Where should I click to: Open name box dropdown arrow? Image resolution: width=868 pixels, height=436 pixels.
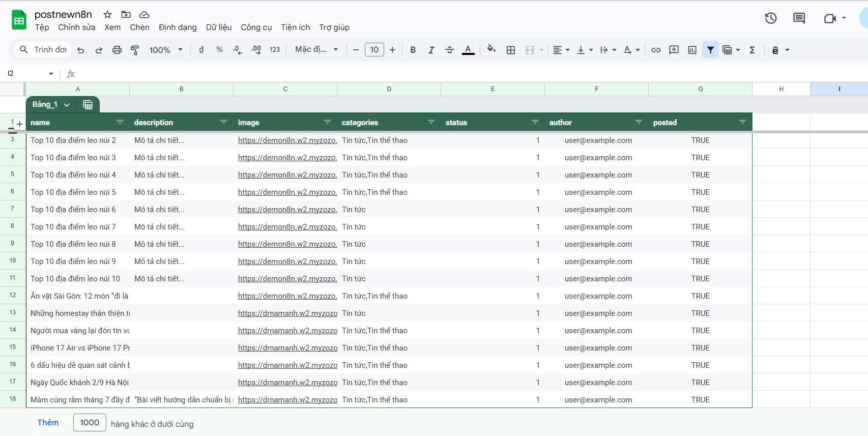pos(51,74)
